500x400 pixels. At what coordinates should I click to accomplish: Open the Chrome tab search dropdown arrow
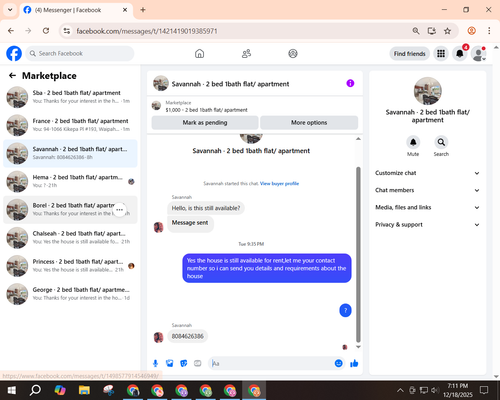[x=10, y=10]
